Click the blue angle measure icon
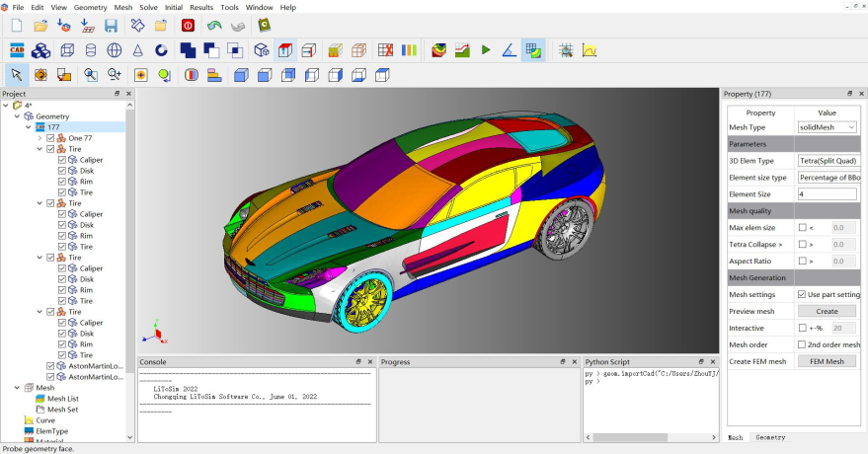Screen dimensions: 868x454 click(x=509, y=50)
